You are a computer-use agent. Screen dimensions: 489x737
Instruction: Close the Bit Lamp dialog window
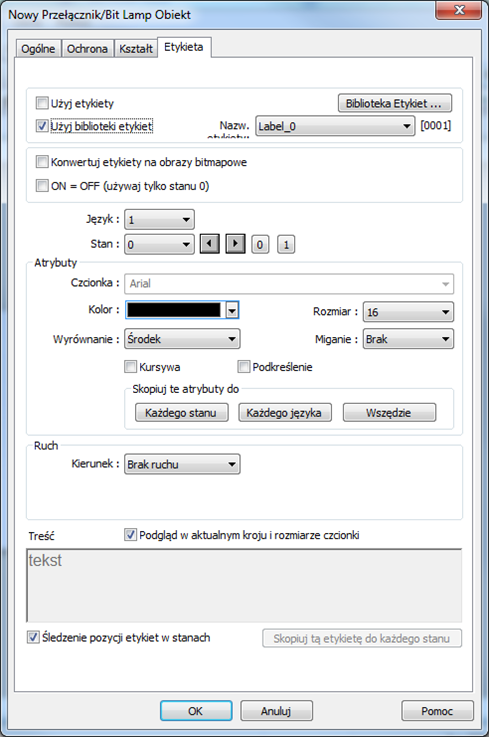click(x=458, y=10)
